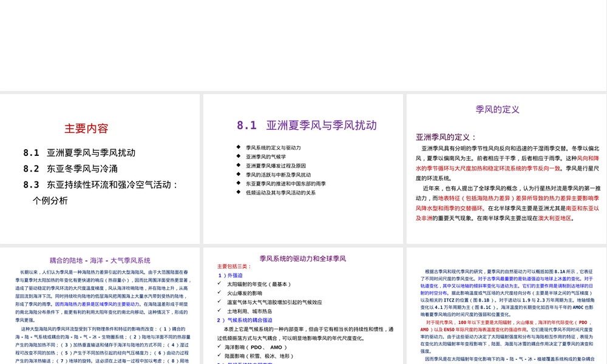Screen dimensions: 607x364
Task: Select the 8.2 东亚冬季风与冷涌 line
Action: click(x=70, y=169)
